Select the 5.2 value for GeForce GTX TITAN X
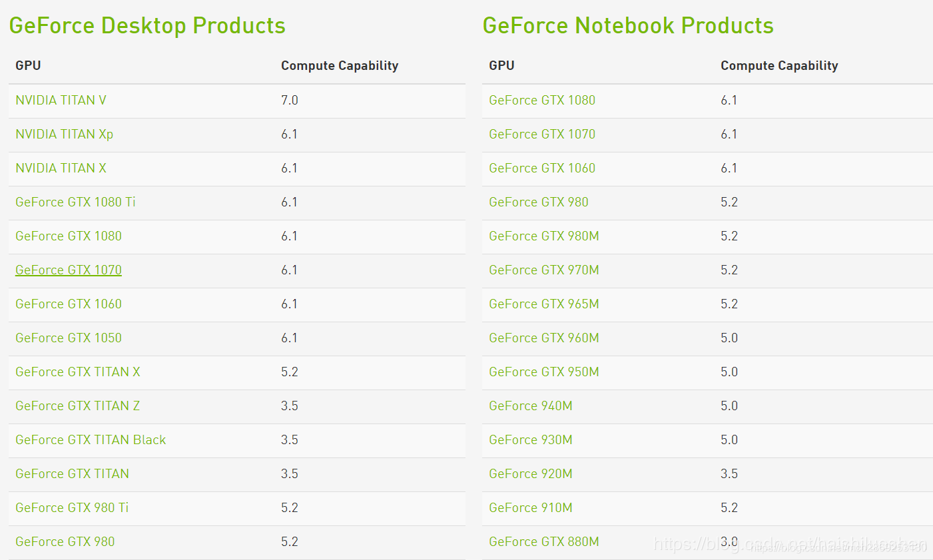933x560 pixels. [x=290, y=372]
